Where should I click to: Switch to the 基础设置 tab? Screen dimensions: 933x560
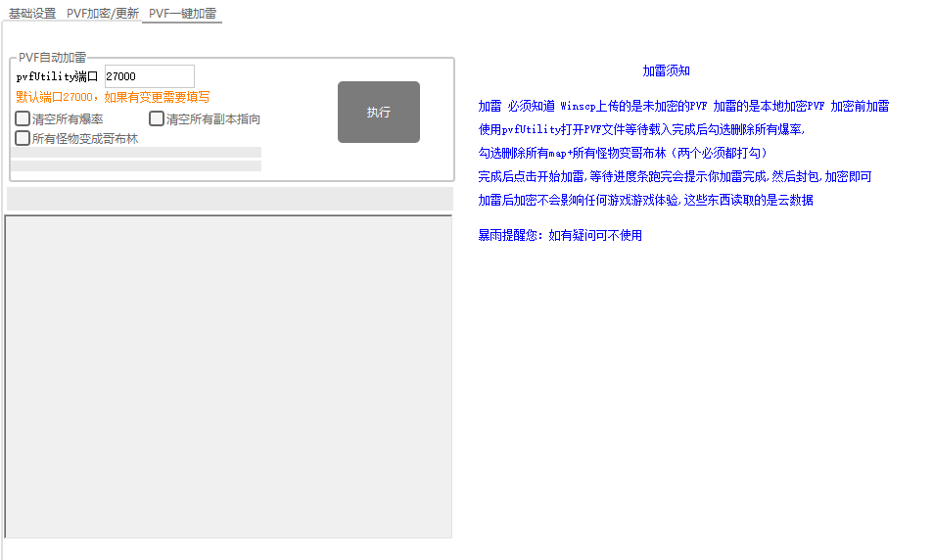point(32,14)
